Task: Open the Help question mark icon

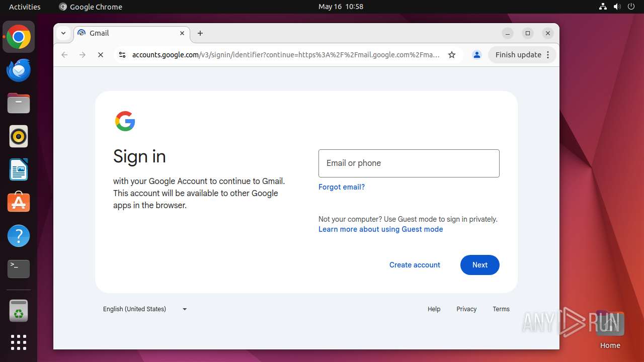Action: 19,236
